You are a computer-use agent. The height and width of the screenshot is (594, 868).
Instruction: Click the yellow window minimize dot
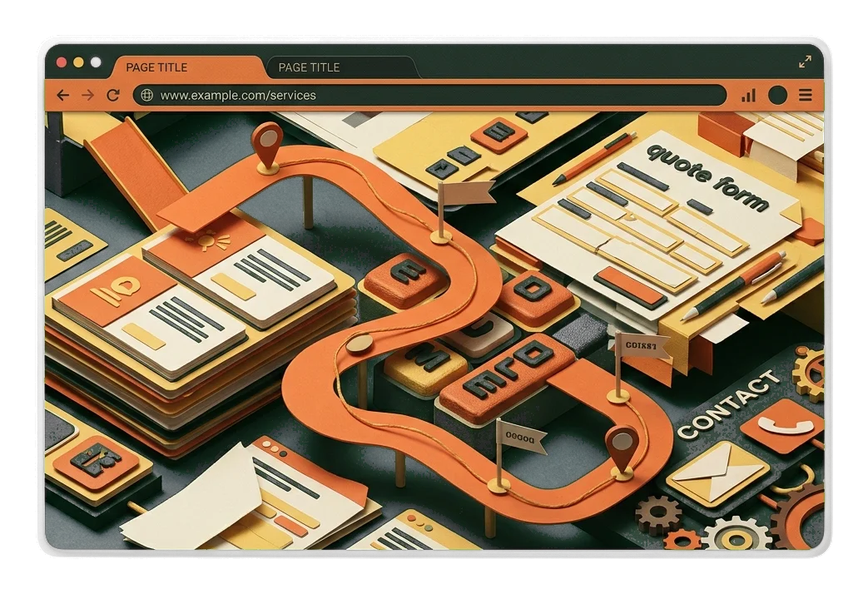pos(78,62)
